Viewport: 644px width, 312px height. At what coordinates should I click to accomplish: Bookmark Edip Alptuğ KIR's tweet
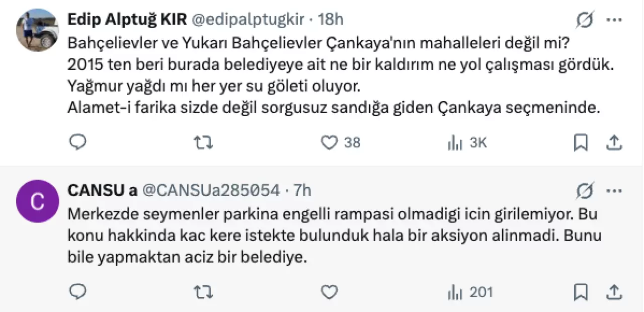(581, 143)
